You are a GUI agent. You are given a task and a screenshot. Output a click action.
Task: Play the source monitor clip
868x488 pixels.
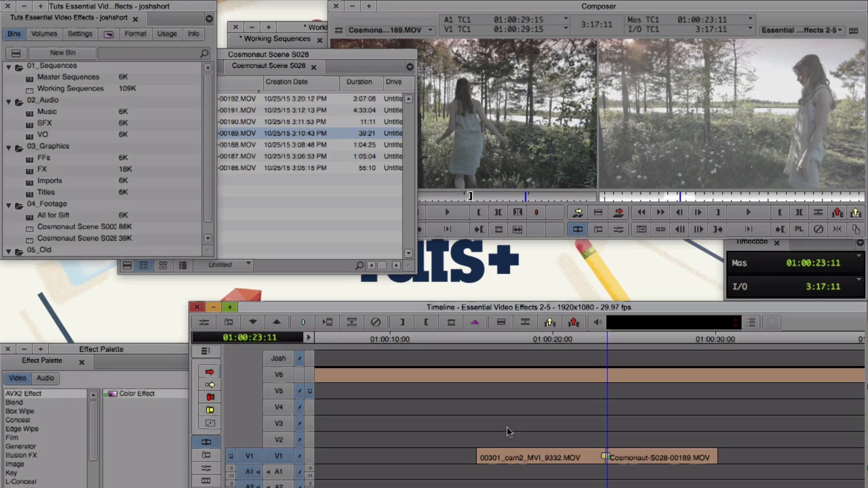(447, 213)
